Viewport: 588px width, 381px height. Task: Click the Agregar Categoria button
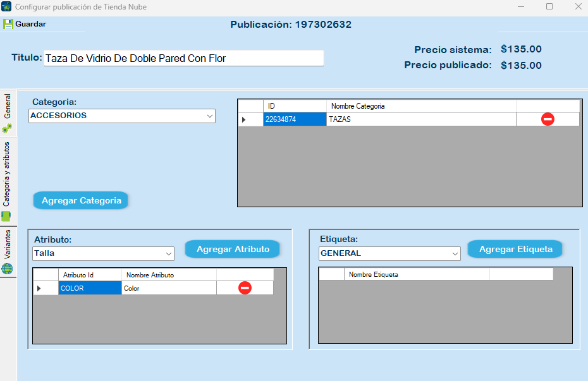(x=81, y=200)
